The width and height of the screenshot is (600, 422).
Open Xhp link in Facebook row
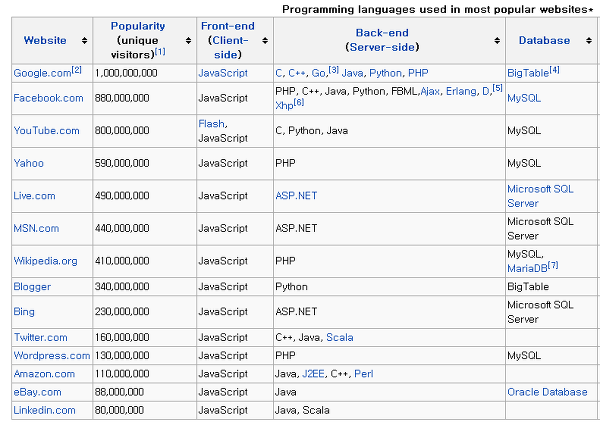(x=284, y=106)
